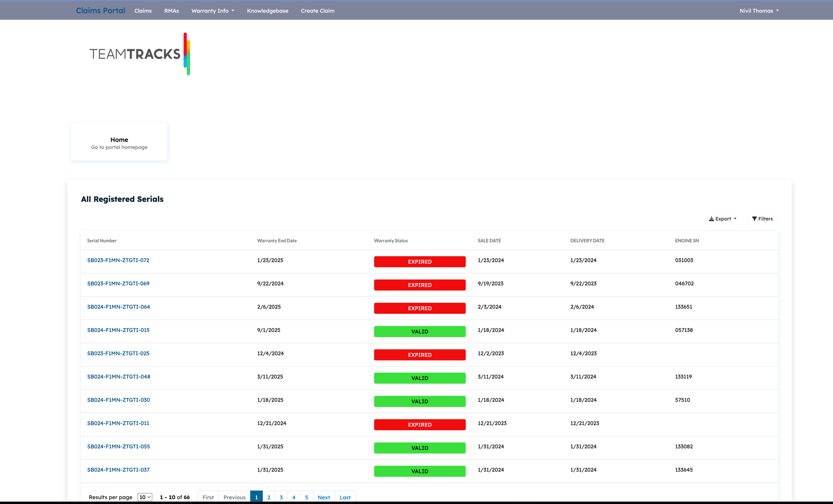The width and height of the screenshot is (833, 504).
Task: Click the Claims Portal brand link
Action: click(100, 11)
